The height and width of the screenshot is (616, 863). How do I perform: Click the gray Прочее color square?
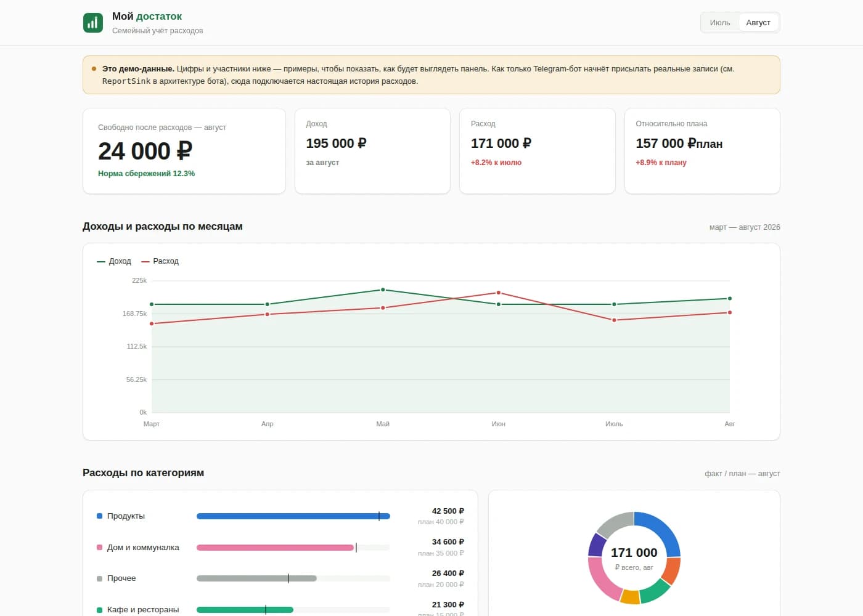99,578
